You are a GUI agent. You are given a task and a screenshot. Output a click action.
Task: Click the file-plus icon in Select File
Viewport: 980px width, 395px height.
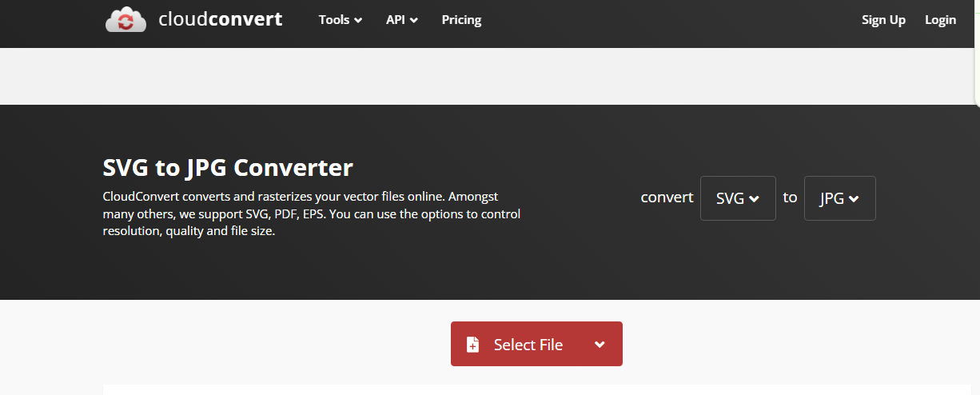pos(473,345)
